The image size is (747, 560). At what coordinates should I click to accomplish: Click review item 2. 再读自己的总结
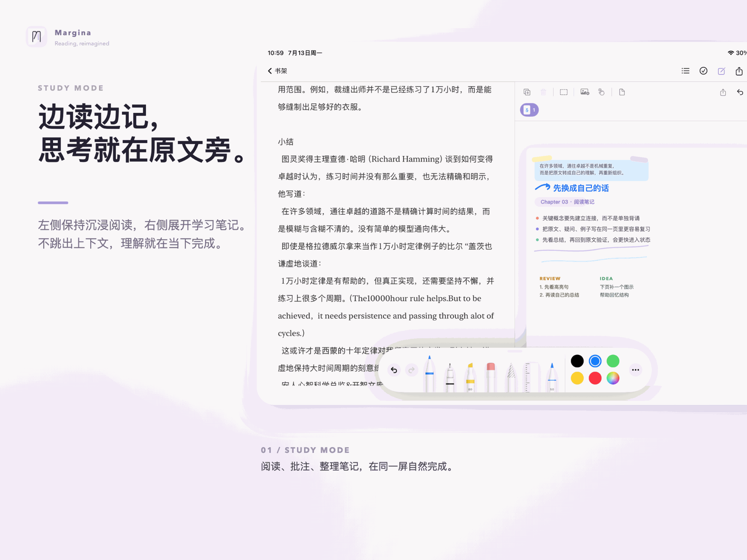[559, 295]
